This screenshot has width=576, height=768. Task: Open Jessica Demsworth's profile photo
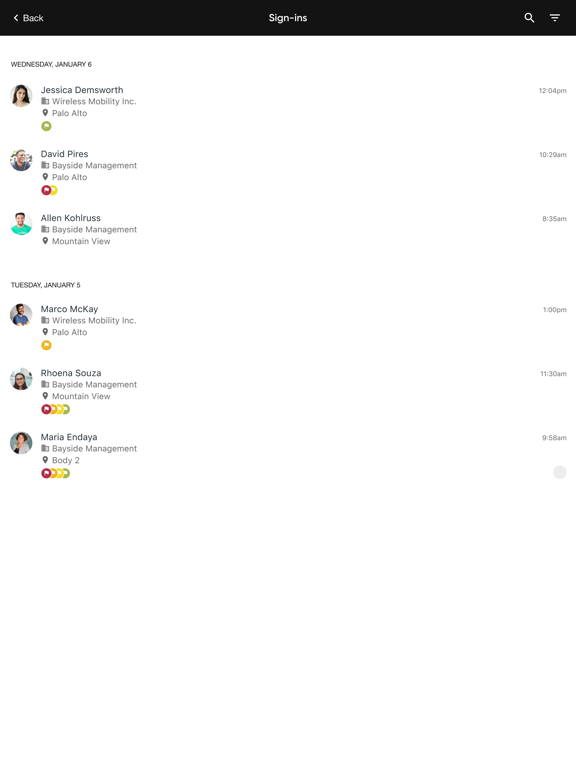pyautogui.click(x=21, y=96)
